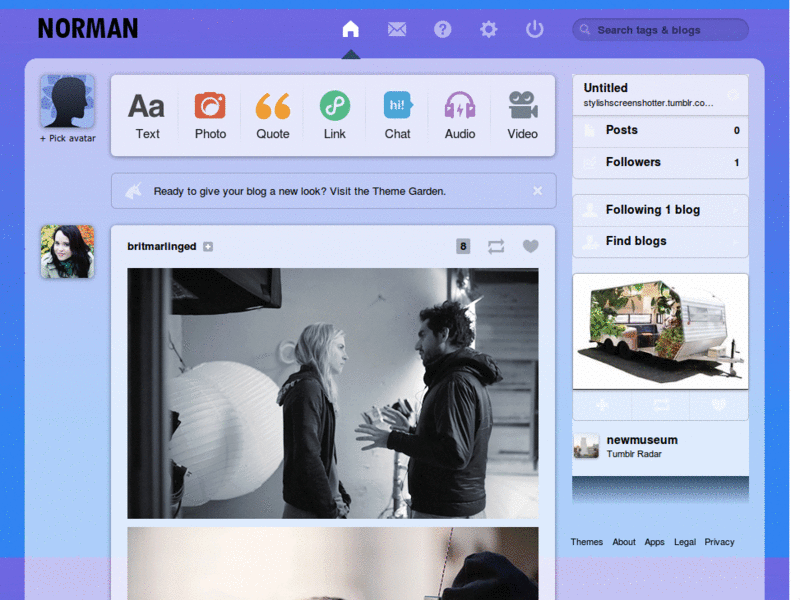This screenshot has height=600, width=800.
Task: Open the Followers row
Action: point(660,162)
